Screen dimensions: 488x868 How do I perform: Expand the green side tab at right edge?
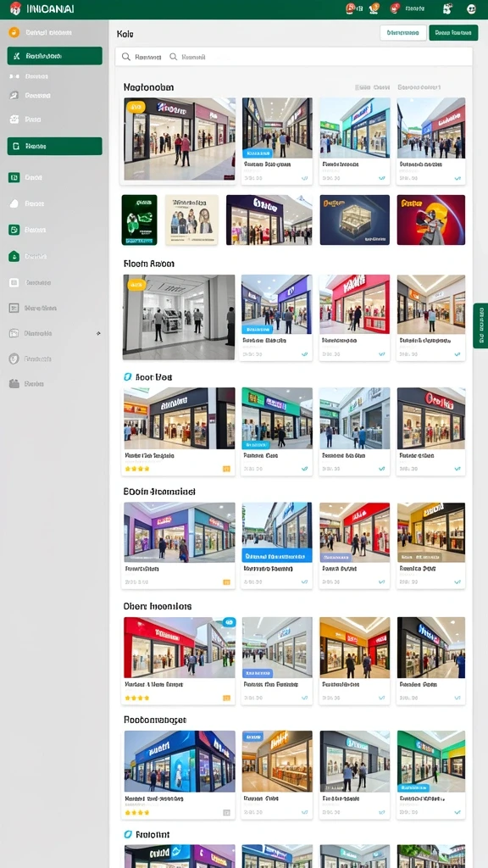point(480,325)
